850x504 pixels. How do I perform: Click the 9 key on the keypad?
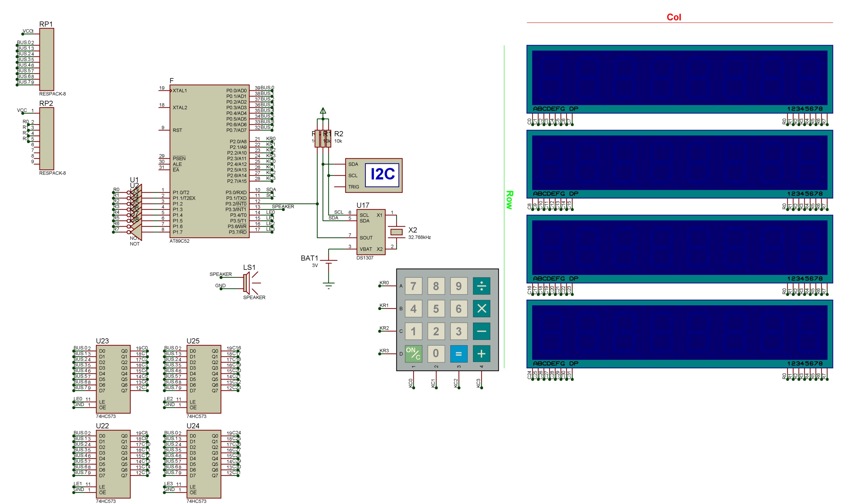[459, 286]
